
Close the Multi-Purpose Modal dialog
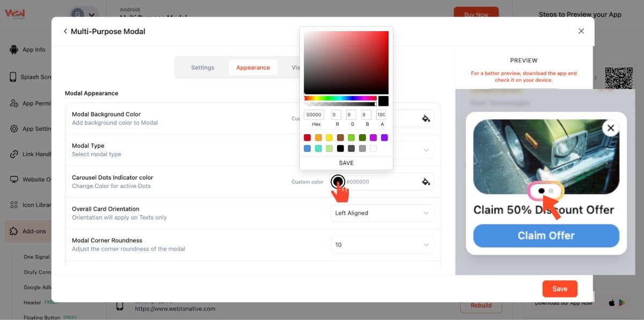tap(581, 31)
